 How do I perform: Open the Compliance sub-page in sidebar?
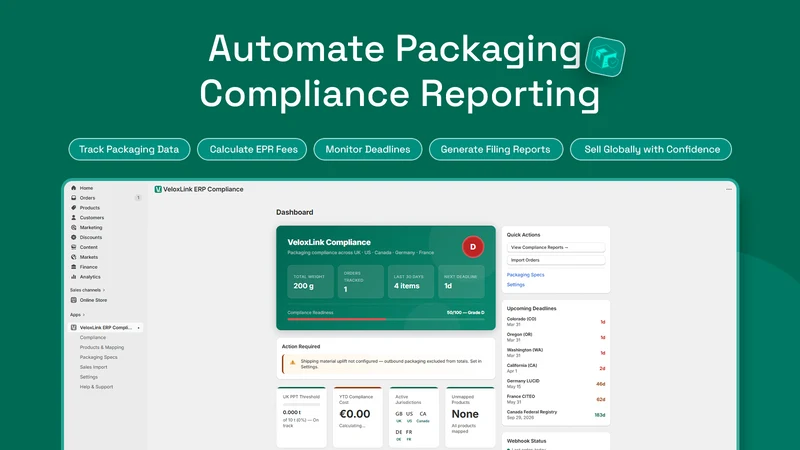(93, 337)
